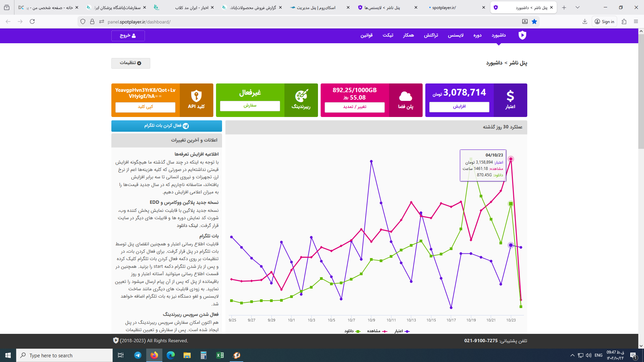644x362 pixels.
Task: Open Telegram from the Windows taskbar
Action: [138, 355]
